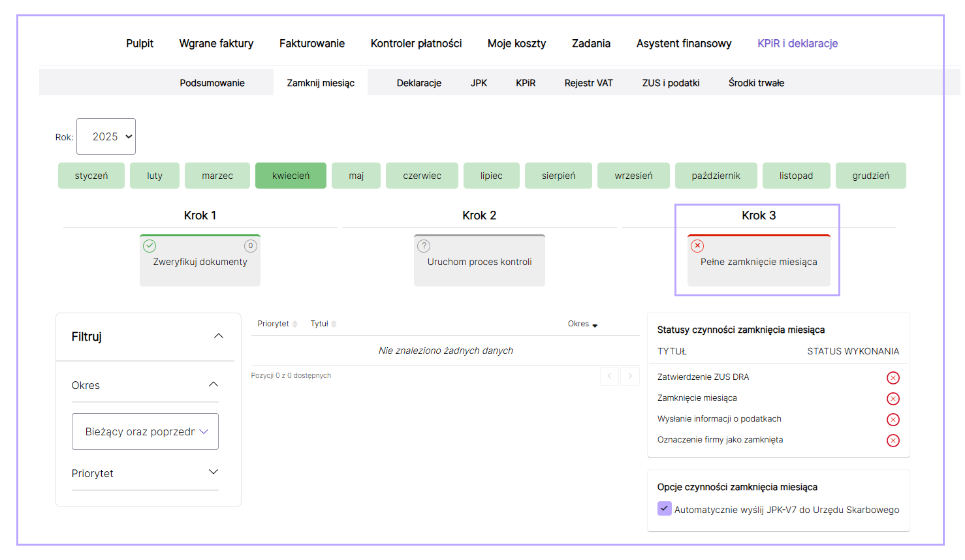Open ZUS i podatki tab
Image resolution: width=965 pixels, height=560 pixels.
[x=671, y=83]
